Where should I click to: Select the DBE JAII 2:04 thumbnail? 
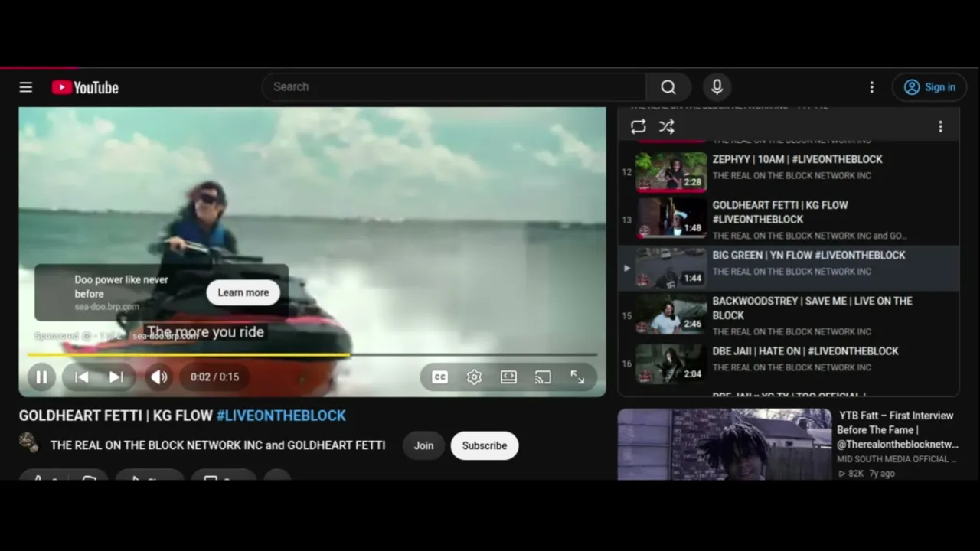click(x=671, y=364)
